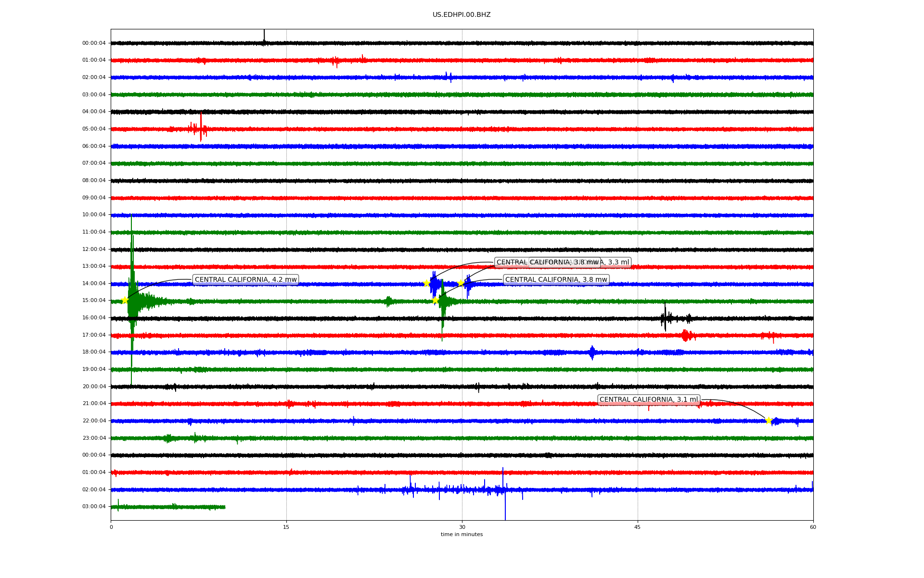
Task: Click the 10:00:04 row time label
Action: tap(94, 215)
